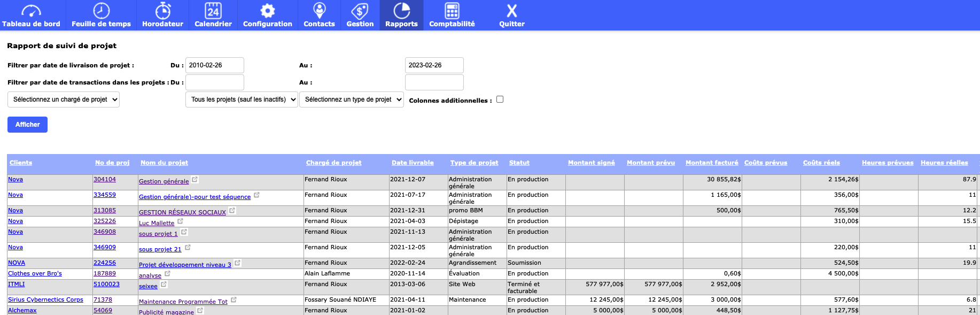Switch to the Comptabilité menu
The image size is (980, 315).
pos(452,15)
